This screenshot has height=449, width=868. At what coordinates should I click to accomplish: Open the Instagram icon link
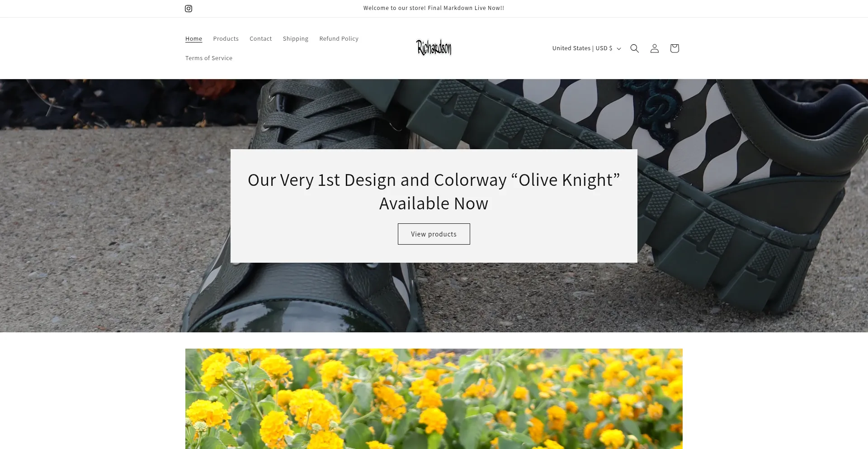coord(189,9)
